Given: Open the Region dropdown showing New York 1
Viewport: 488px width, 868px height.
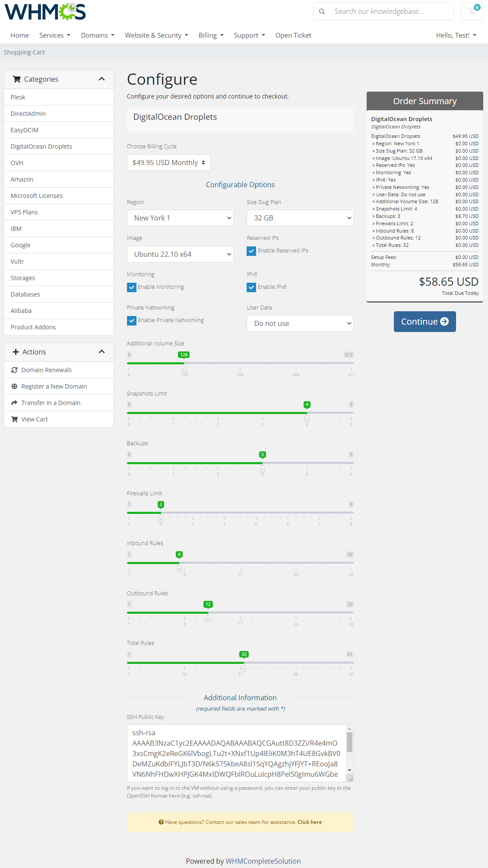Looking at the screenshot, I should point(180,218).
